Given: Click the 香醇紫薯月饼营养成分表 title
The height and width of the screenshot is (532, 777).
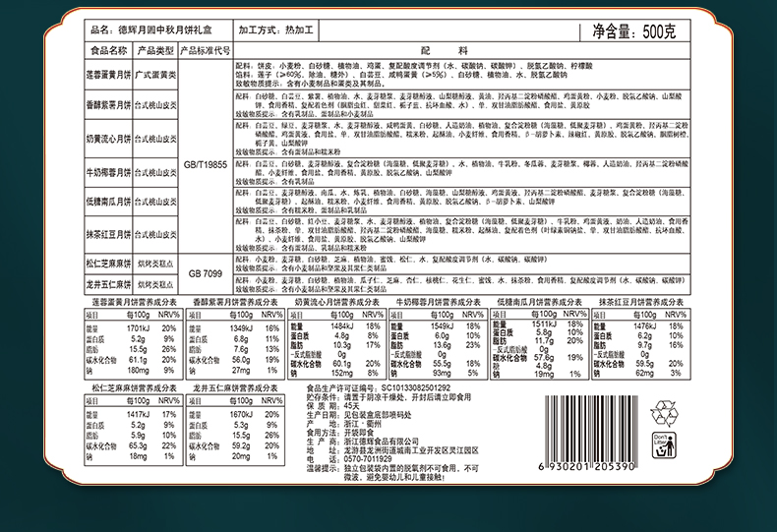Looking at the screenshot, I should click(x=235, y=302).
